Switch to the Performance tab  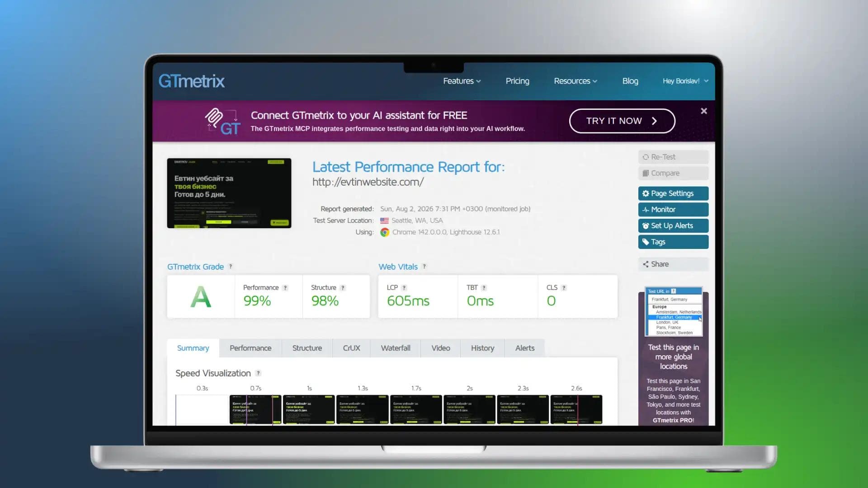(x=250, y=348)
